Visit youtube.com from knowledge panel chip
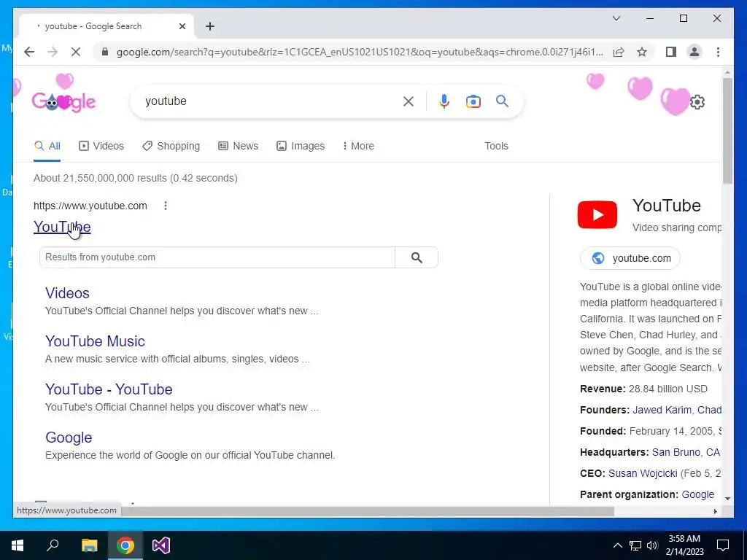Image resolution: width=747 pixels, height=560 pixels. [x=630, y=258]
